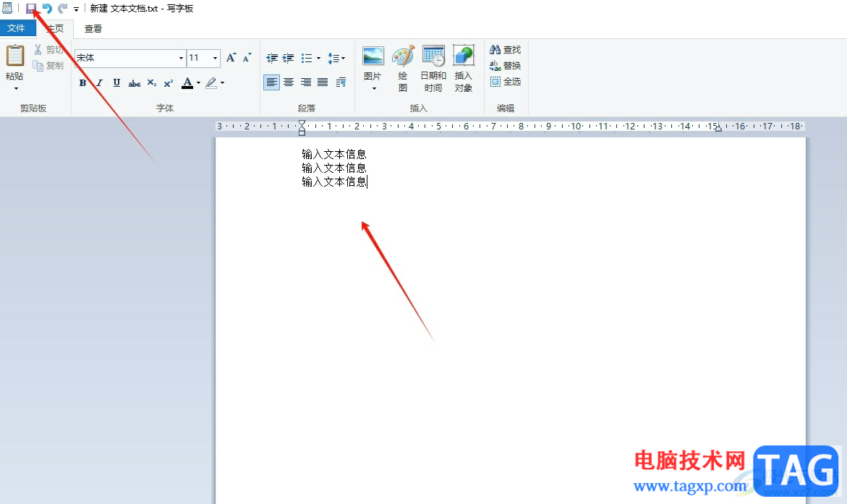
Task: Expand the 图片 dropdown arrow
Action: pyautogui.click(x=374, y=89)
